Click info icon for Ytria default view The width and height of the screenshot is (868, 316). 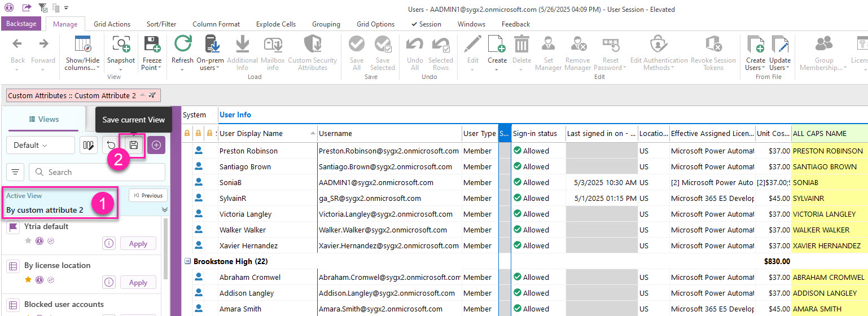point(108,243)
